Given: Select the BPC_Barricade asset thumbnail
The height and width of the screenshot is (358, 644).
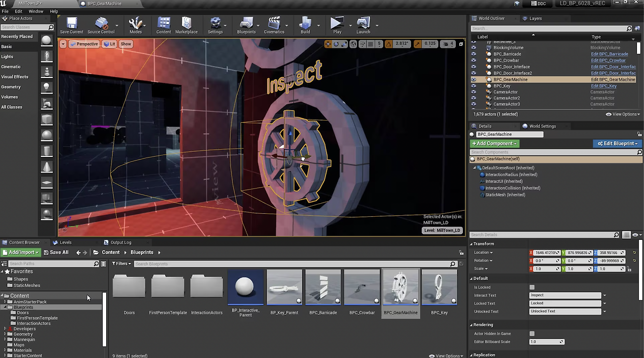Looking at the screenshot, I should coord(323,287).
